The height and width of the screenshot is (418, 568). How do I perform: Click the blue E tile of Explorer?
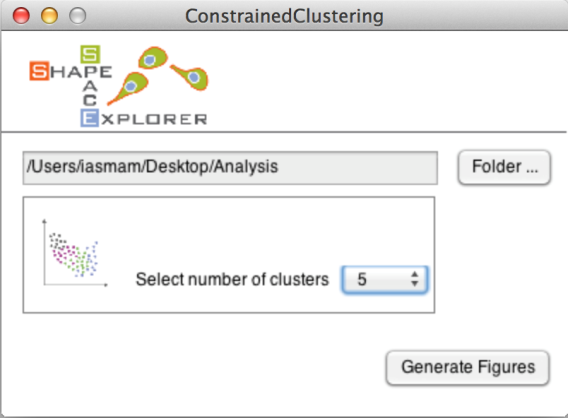coord(89,118)
